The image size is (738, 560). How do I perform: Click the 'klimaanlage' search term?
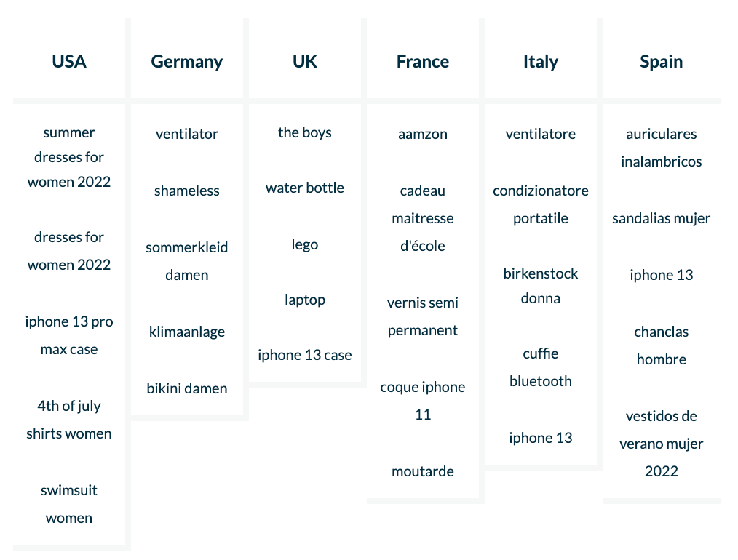click(187, 332)
